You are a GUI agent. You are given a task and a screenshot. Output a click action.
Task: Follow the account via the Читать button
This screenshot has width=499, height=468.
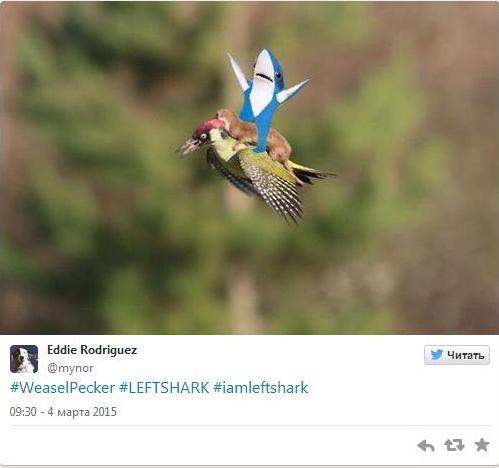(x=457, y=355)
